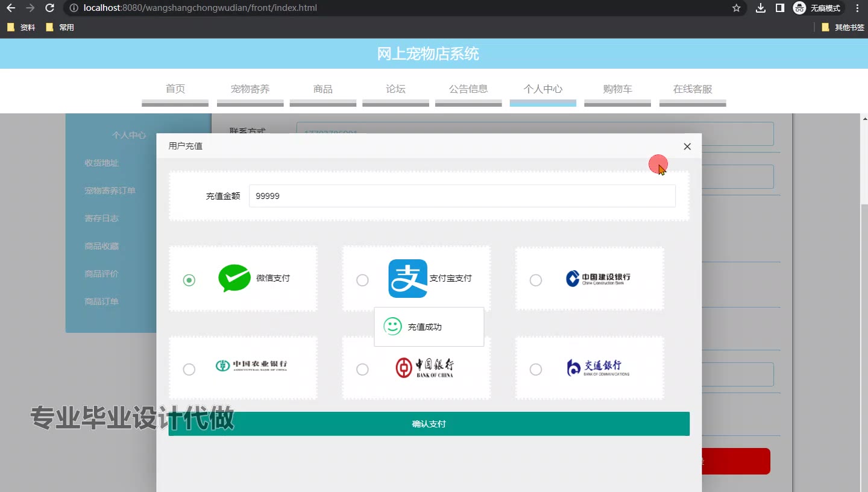
Task: Select the 中国建设银行 radio button
Action: click(x=535, y=280)
